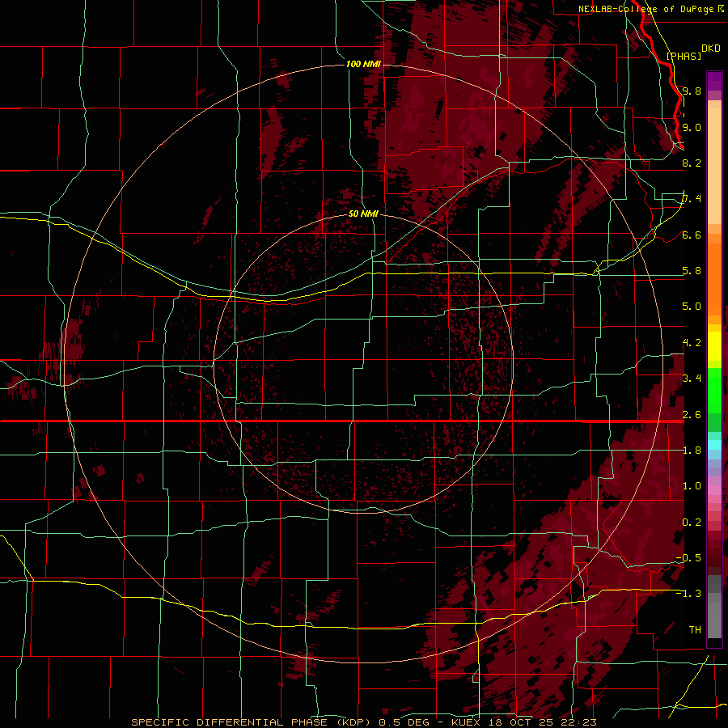The image size is (728, 728).
Task: Pick the peach swatch in the color scale
Action: click(714, 167)
